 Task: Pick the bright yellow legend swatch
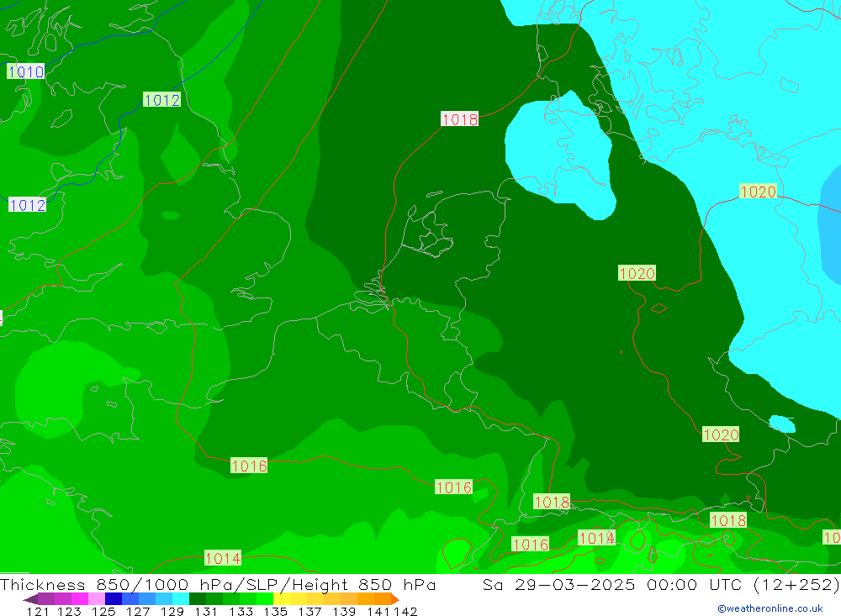282,599
